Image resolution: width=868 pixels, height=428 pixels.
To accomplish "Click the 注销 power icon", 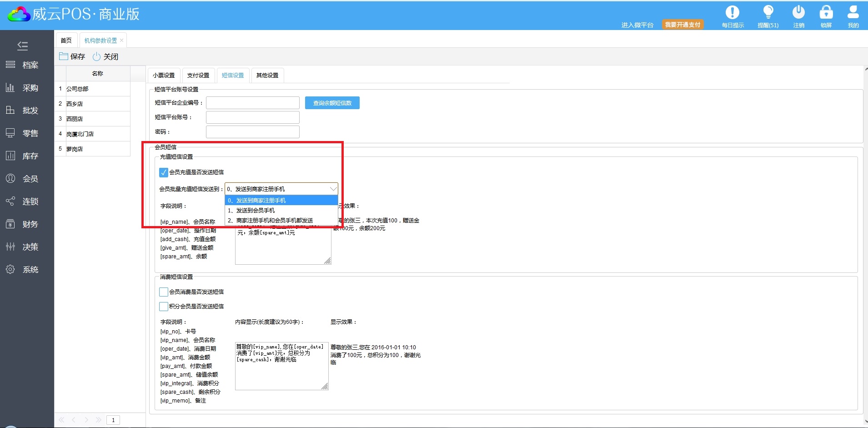I will click(x=798, y=13).
